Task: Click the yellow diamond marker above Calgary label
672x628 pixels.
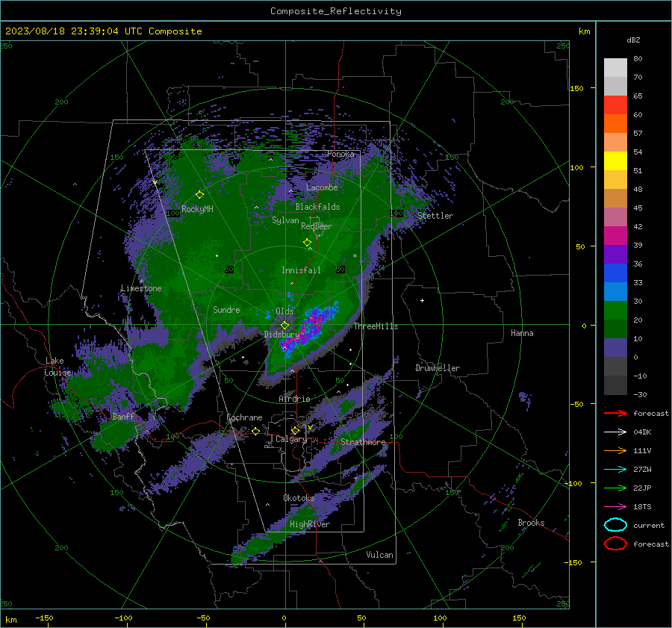Action: [x=295, y=430]
